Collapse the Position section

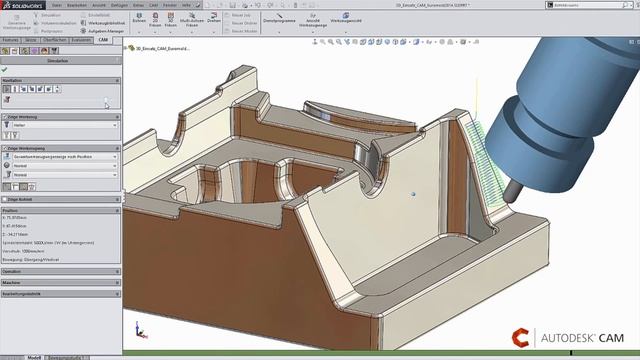click(x=117, y=211)
